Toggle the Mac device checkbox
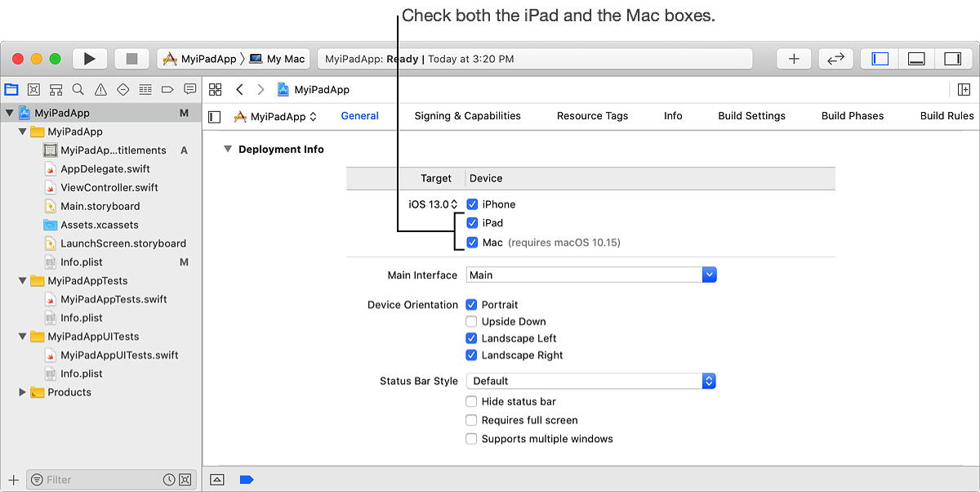The width and height of the screenshot is (980, 492). point(472,243)
